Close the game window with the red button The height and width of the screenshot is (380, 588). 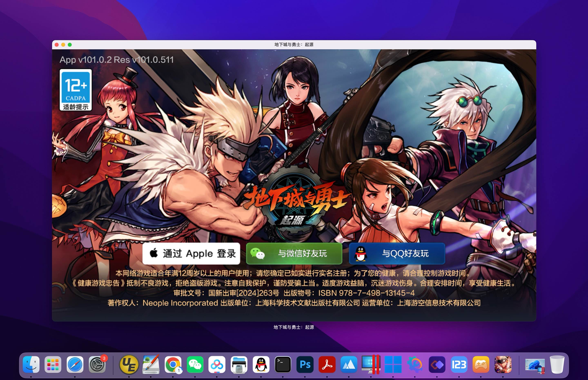point(57,45)
